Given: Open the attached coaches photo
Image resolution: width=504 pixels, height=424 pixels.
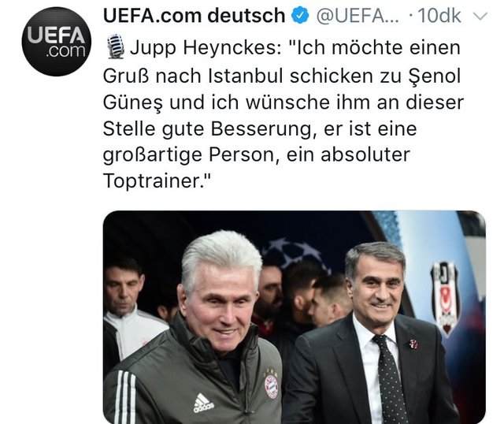Looking at the screenshot, I should pos(294,317).
